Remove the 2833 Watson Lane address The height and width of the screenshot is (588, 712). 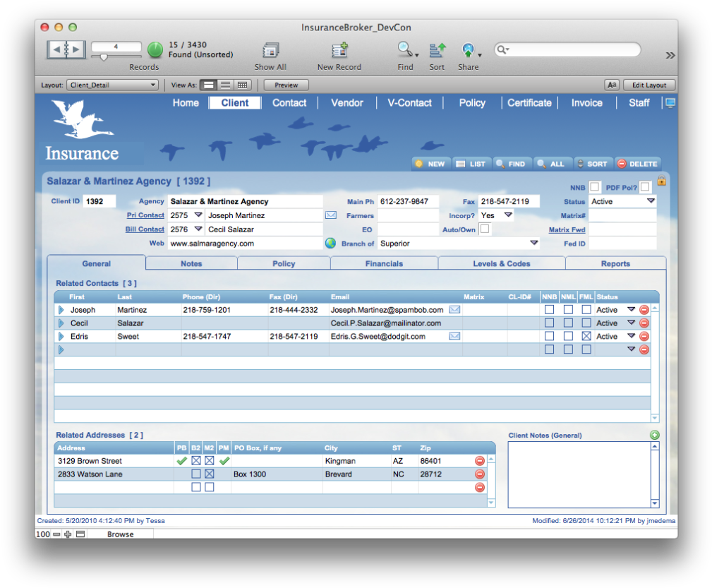[480, 474]
